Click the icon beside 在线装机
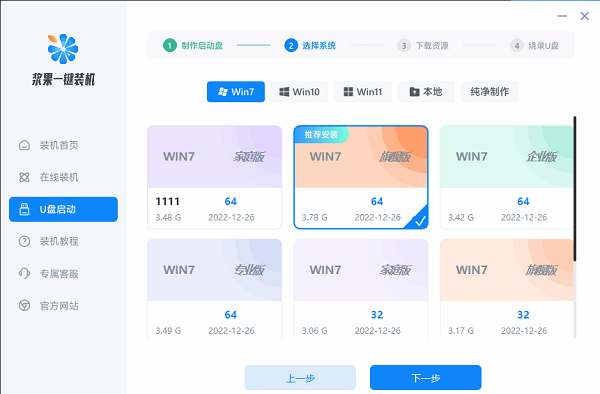 tap(24, 177)
